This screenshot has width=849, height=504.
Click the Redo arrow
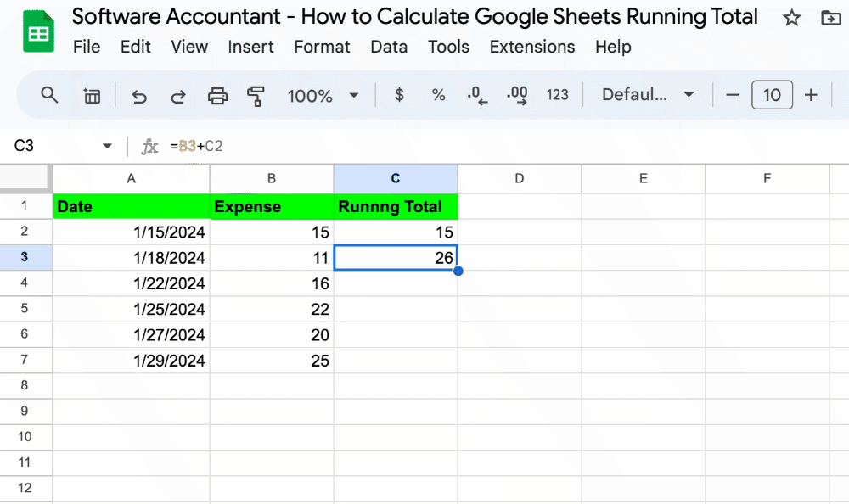coord(178,97)
